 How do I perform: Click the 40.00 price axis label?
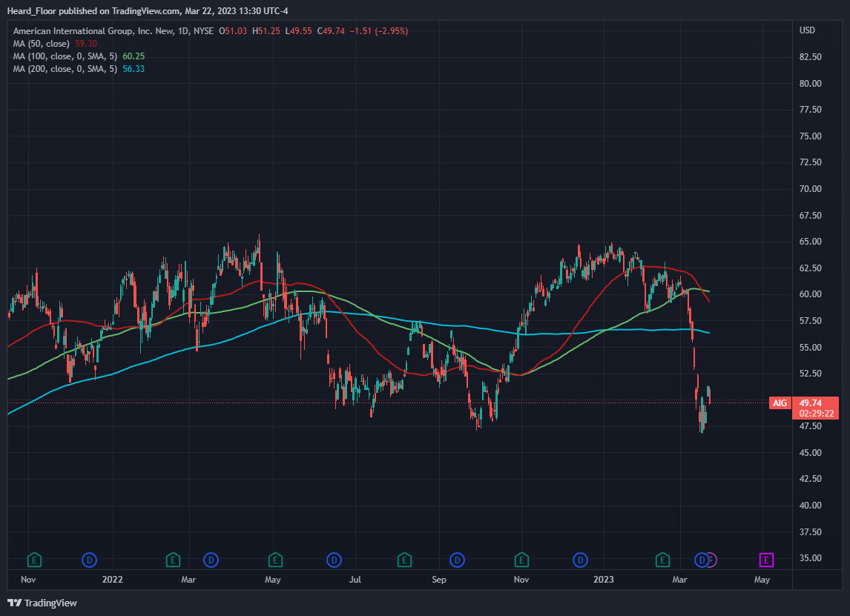pos(811,505)
